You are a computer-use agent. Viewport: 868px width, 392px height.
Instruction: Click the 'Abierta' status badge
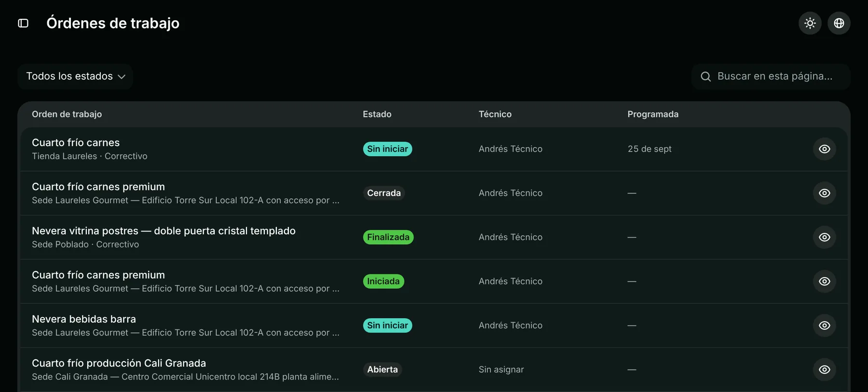tap(382, 369)
